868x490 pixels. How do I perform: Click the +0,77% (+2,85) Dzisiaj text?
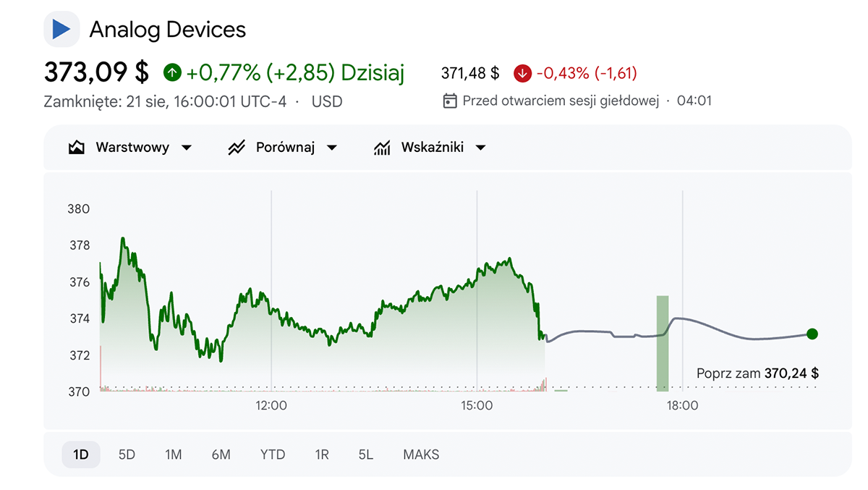(295, 72)
